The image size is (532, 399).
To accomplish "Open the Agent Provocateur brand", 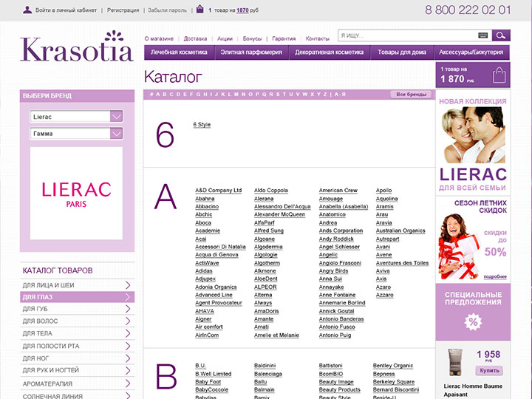I will point(219,303).
